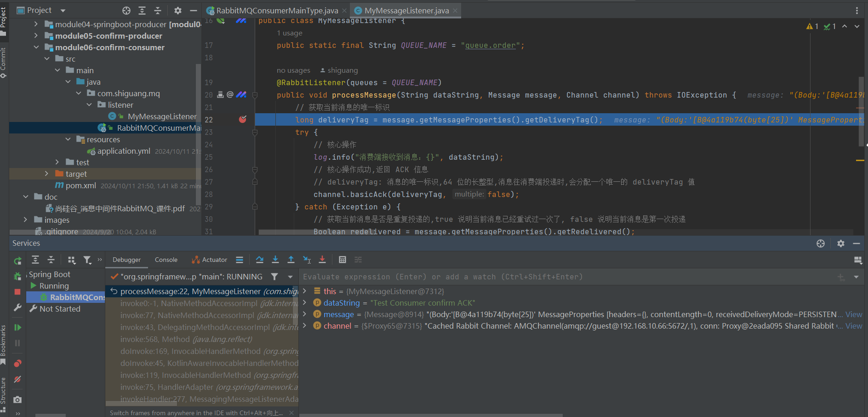Image resolution: width=868 pixels, height=417 pixels.
Task: Click the Force Step Into red arrow icon
Action: click(x=322, y=260)
